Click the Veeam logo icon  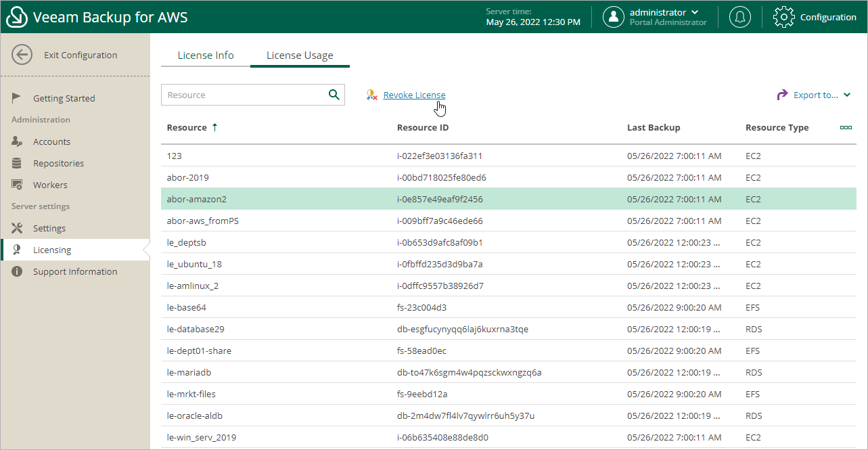16,18
